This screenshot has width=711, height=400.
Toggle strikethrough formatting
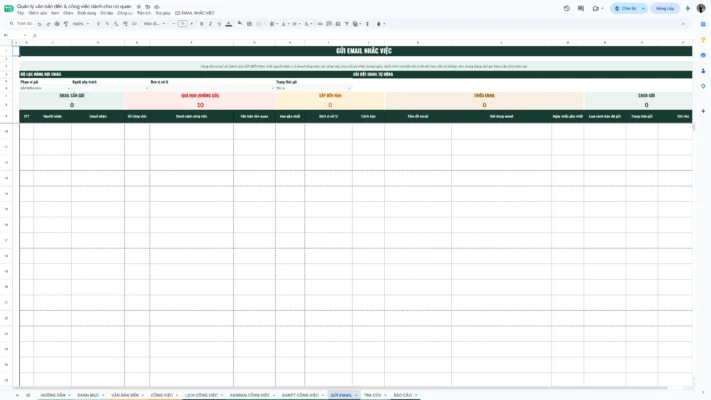click(x=219, y=24)
